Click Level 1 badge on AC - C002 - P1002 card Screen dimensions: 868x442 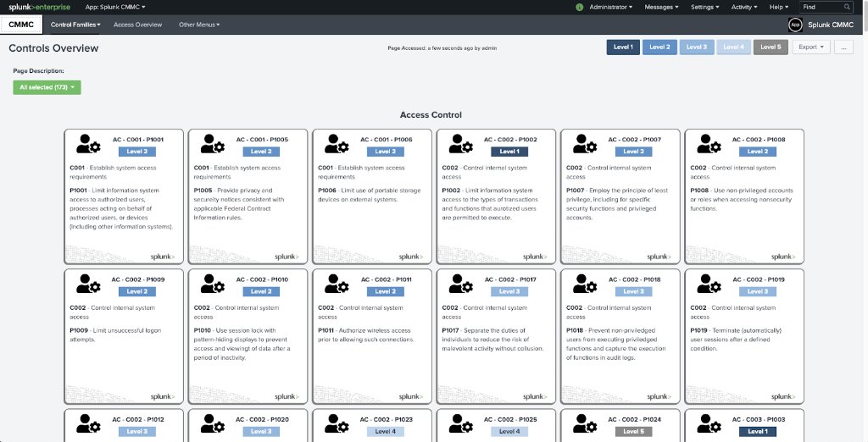tap(509, 152)
